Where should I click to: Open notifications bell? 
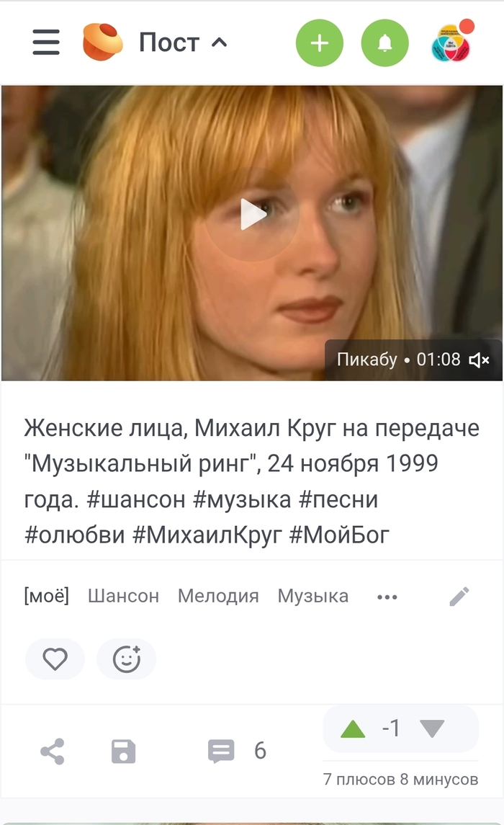tap(384, 43)
